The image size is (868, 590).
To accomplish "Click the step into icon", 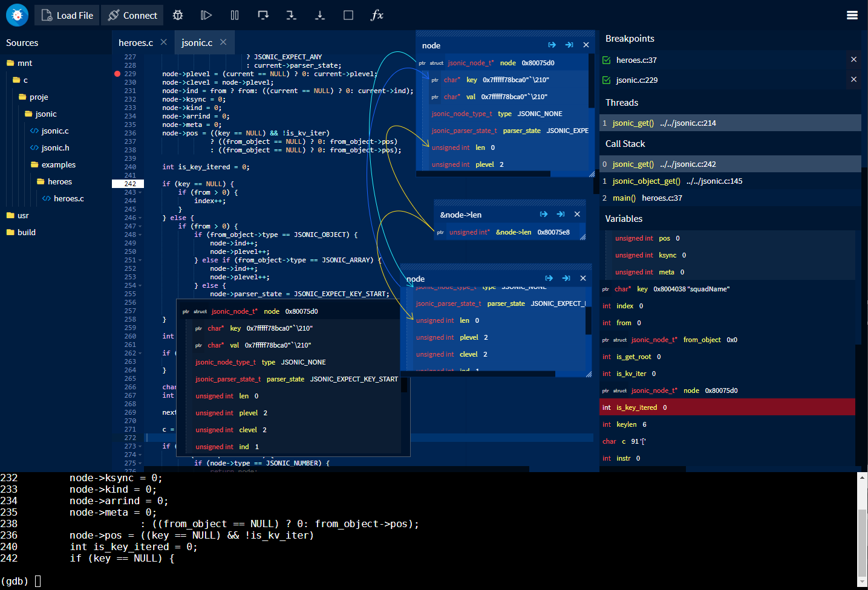I will point(292,15).
